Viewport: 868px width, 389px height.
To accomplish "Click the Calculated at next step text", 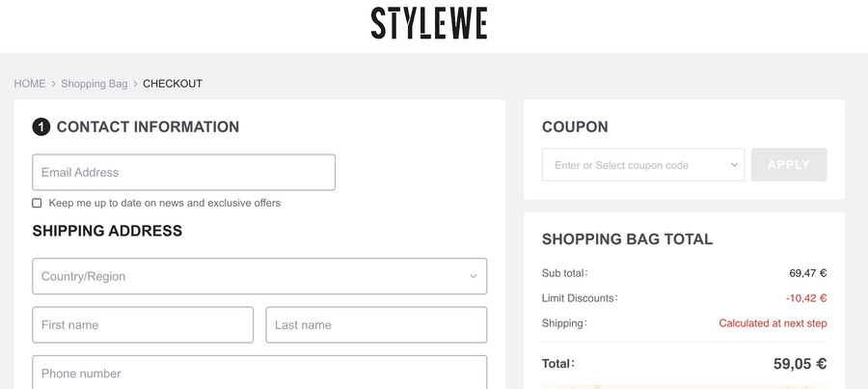I will point(773,323).
